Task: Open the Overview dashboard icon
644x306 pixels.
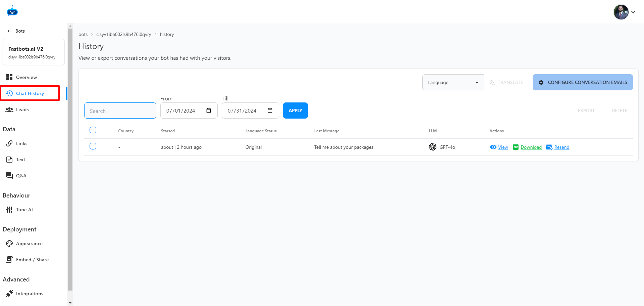Action: 9,77
